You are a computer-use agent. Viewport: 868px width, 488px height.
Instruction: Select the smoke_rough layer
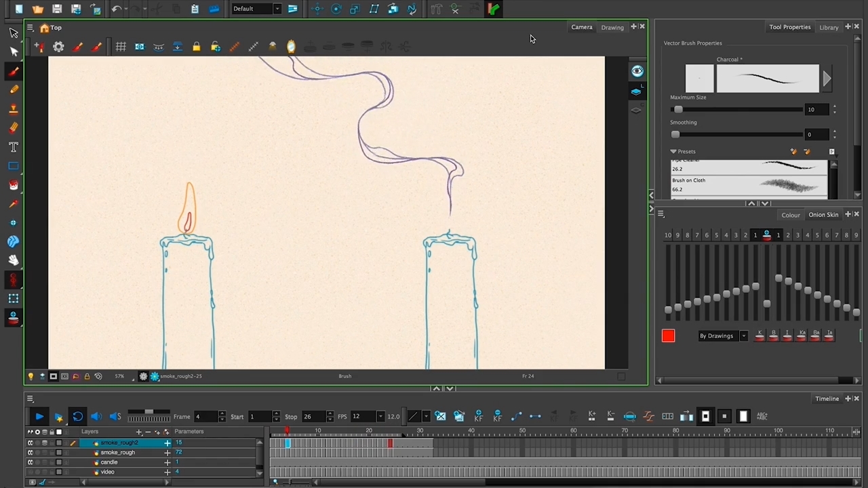click(117, 453)
